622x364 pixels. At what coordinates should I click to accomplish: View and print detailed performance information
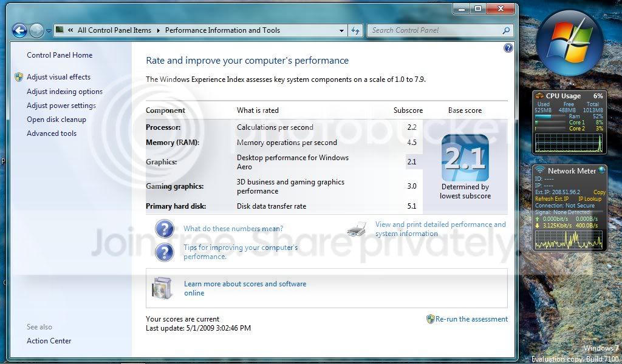[441, 229]
